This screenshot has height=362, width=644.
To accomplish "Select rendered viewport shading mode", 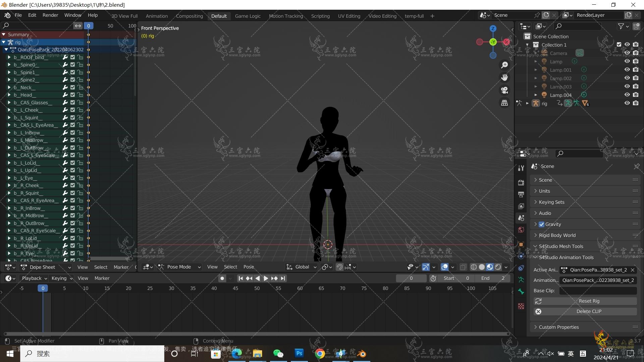I will click(498, 267).
